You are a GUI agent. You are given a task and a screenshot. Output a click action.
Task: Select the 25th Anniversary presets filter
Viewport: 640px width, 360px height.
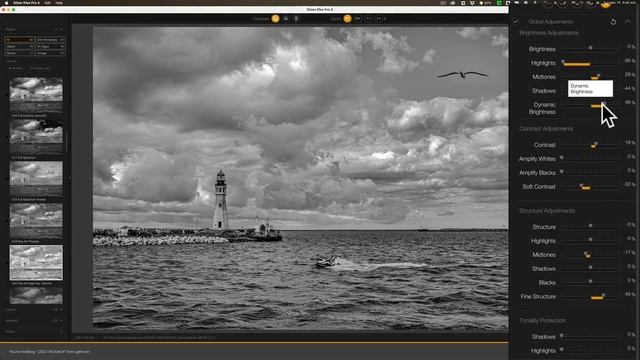click(50, 40)
